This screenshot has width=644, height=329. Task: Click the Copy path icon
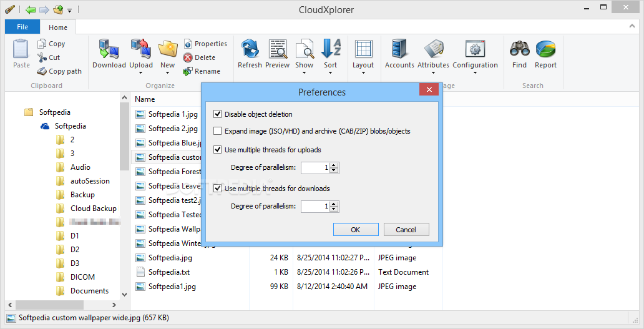42,71
